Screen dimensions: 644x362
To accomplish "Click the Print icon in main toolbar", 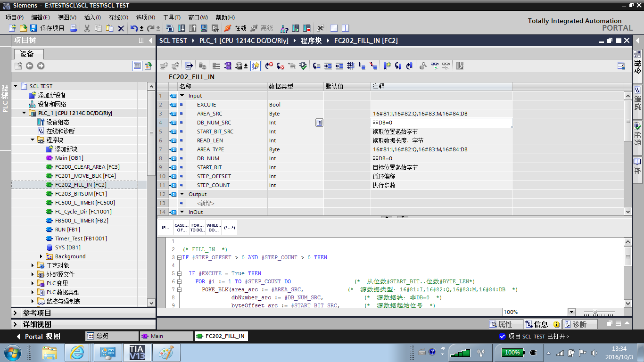I will 74,28.
